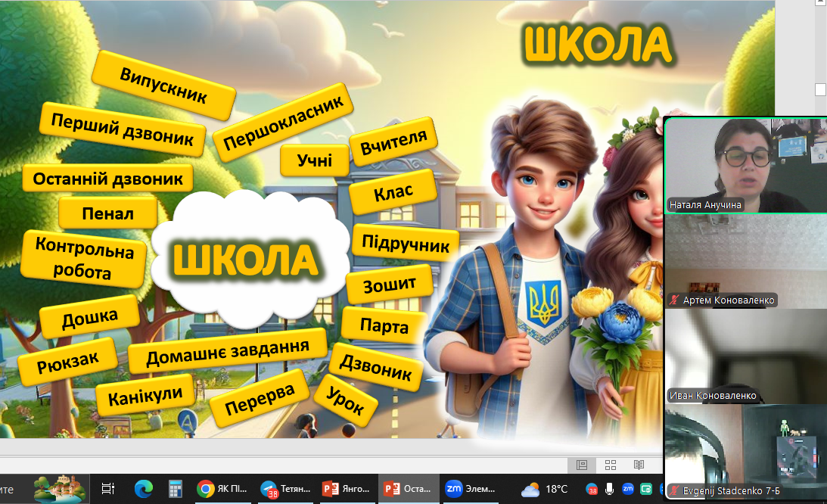827x504 pixels.
Task: Open the Telegram taskbar window 'Тетян...'
Action: (x=286, y=489)
